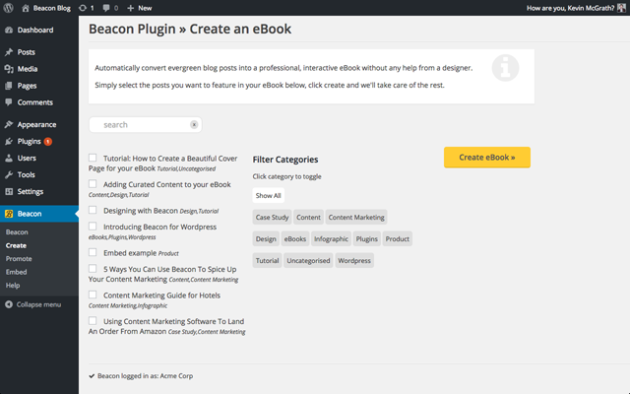Click the Tools wrench icon
Image resolution: width=630 pixels, height=394 pixels.
click(x=9, y=175)
